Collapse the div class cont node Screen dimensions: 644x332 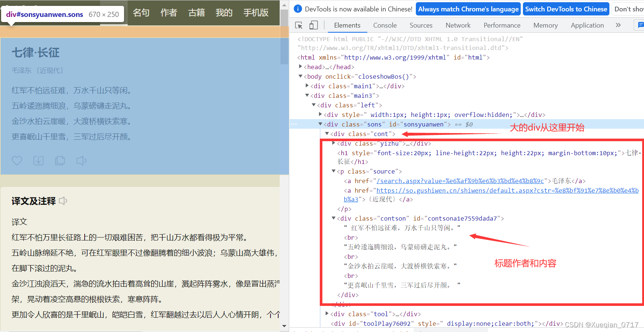click(327, 133)
